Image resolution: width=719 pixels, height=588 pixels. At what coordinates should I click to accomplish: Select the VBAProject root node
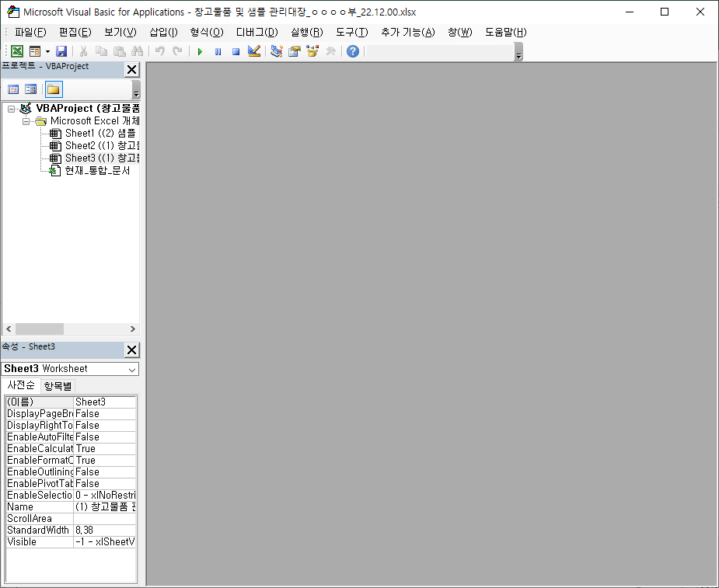click(88, 109)
